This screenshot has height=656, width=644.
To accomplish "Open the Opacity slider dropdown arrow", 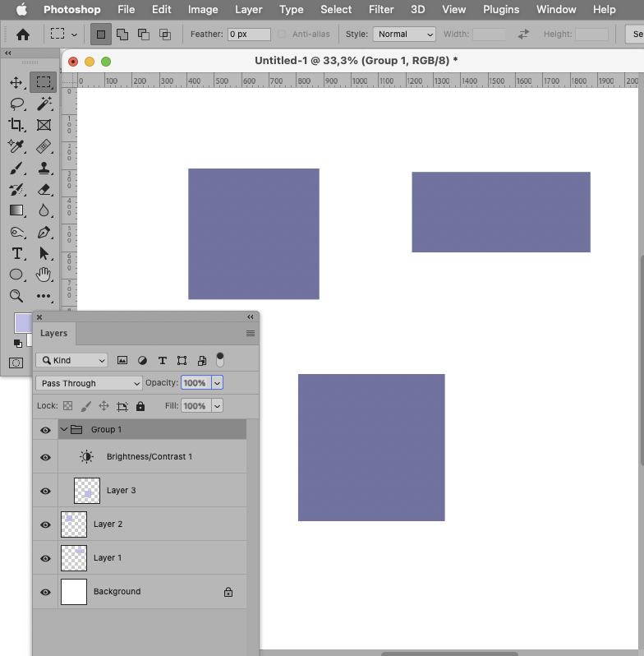I will pyautogui.click(x=217, y=383).
